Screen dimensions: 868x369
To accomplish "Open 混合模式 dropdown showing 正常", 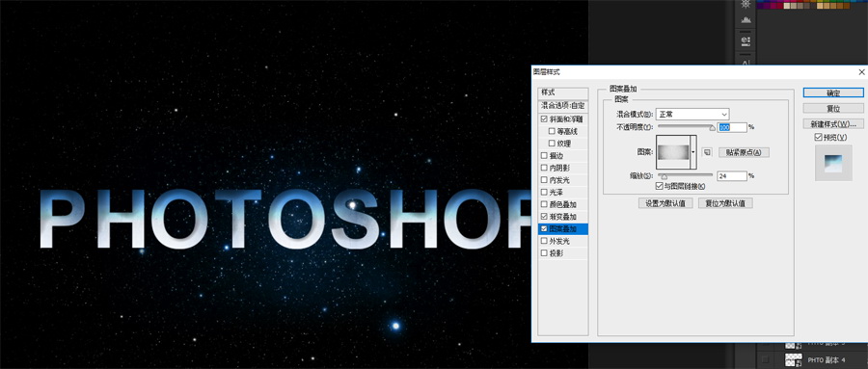I will coord(692,114).
